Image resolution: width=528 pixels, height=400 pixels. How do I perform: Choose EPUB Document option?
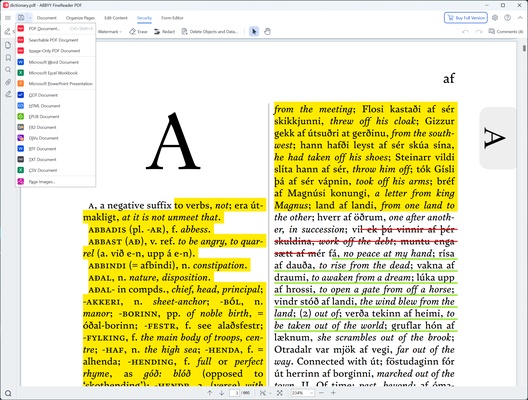(56, 116)
